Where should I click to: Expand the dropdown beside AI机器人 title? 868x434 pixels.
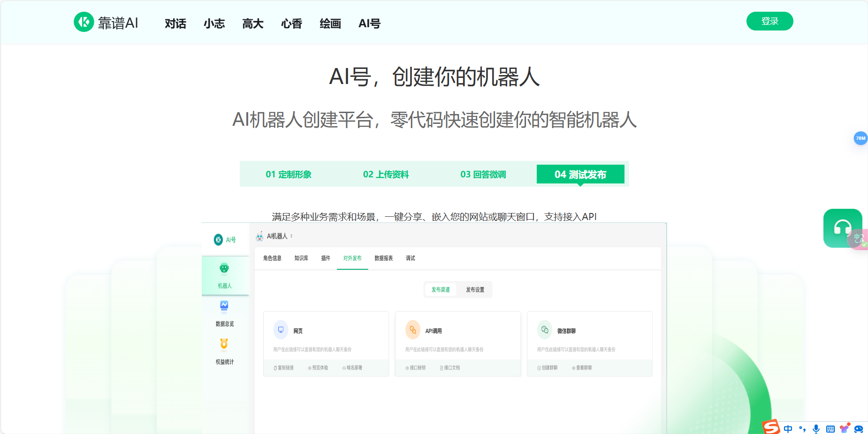point(292,236)
